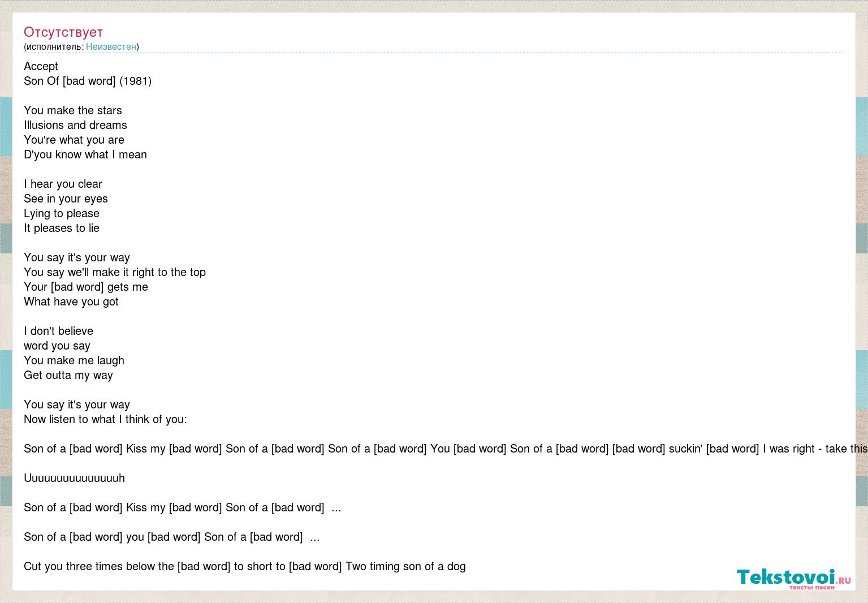The width and height of the screenshot is (868, 603).
Task: Select the song title Отсутствует
Action: pos(63,32)
